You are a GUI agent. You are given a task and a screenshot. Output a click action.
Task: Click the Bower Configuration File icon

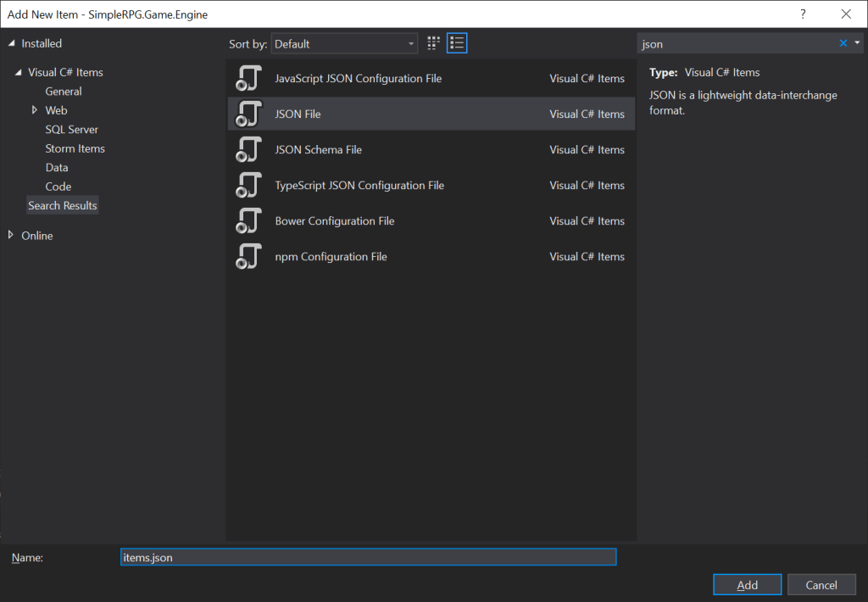coord(248,220)
